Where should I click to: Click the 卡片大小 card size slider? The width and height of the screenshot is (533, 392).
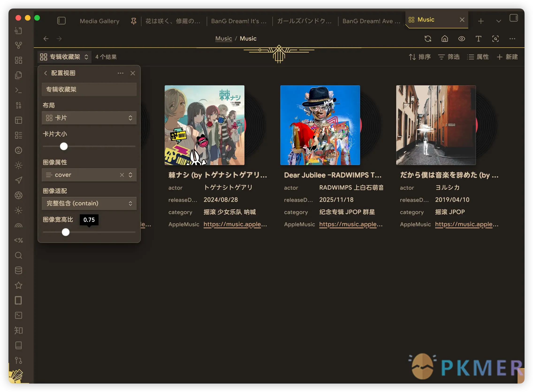64,146
